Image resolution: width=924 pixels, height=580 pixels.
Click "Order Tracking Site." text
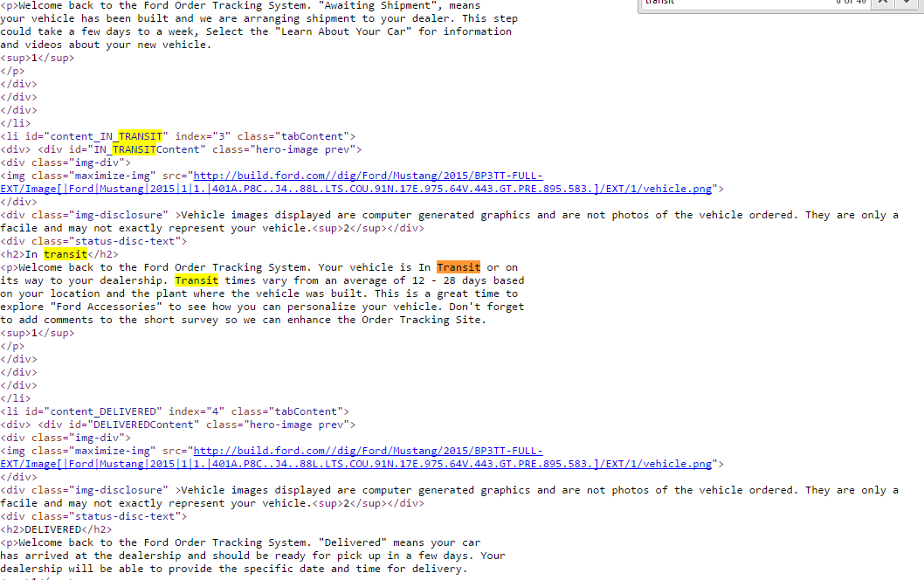(424, 320)
